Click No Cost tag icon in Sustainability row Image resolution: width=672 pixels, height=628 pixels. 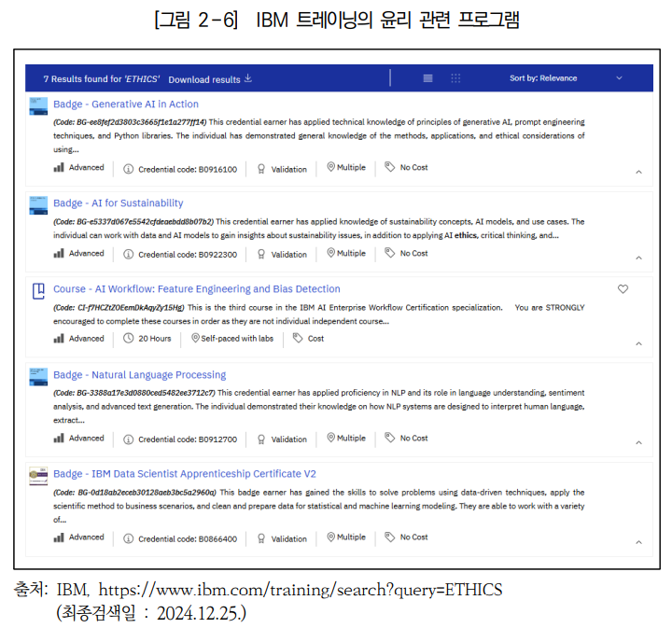pyautogui.click(x=389, y=253)
